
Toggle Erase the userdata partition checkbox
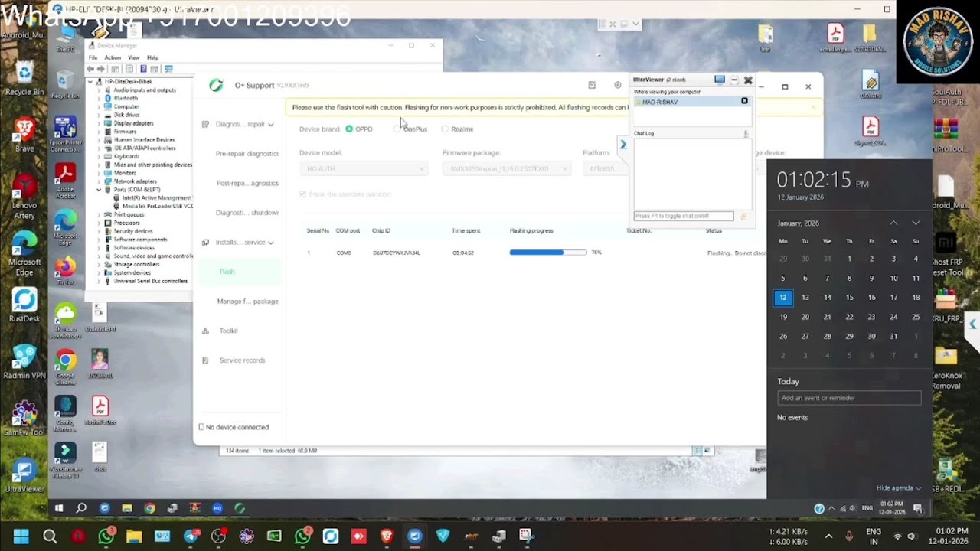click(303, 194)
